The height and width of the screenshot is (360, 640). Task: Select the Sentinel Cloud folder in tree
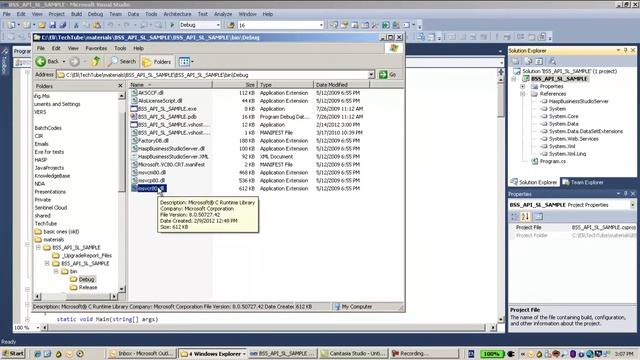pos(51,207)
